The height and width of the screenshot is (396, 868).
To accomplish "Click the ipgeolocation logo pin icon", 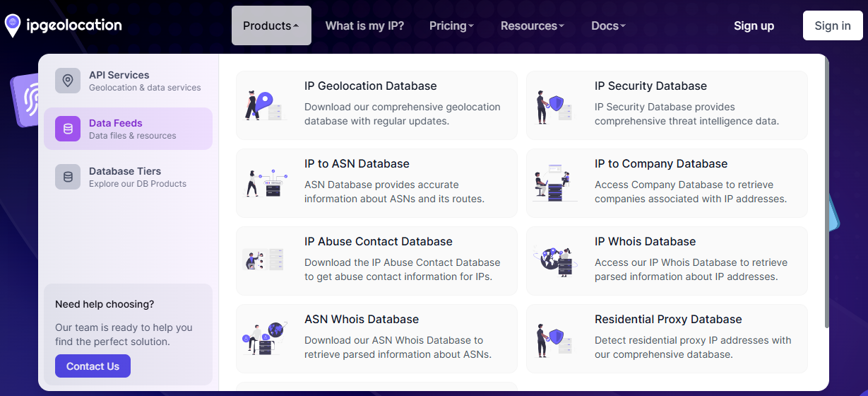I will coord(13,25).
